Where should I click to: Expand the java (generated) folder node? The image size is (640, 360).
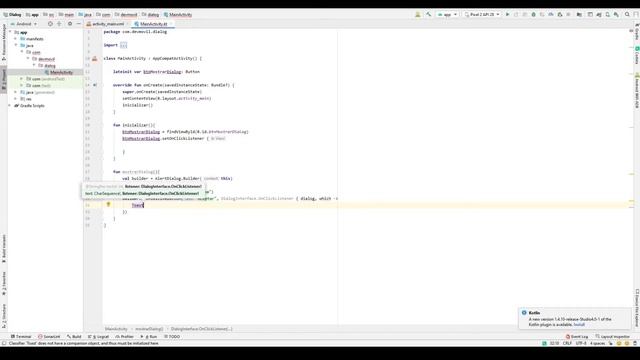[x=16, y=92]
